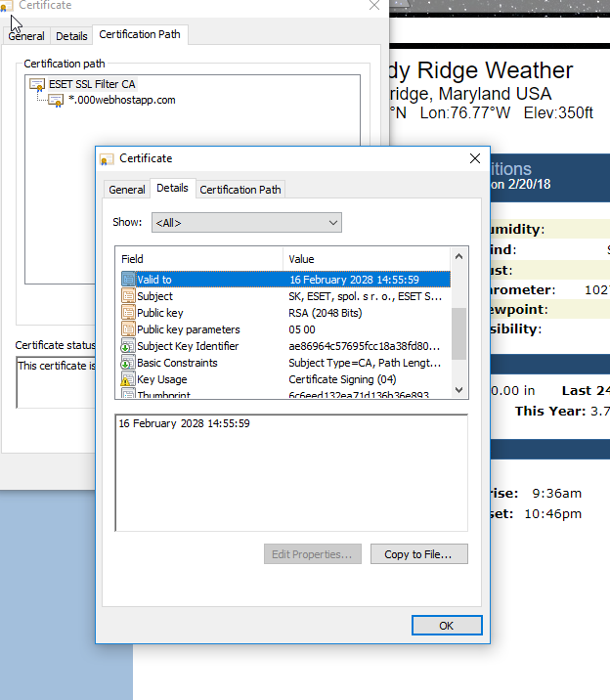610x700 pixels.
Task: Click the Key Usage warning icon
Action: pyautogui.click(x=128, y=379)
